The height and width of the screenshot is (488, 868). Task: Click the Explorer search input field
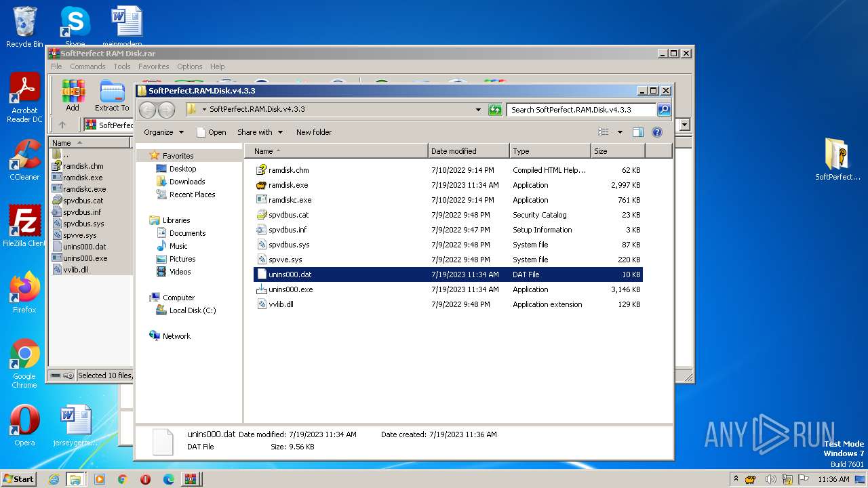click(x=581, y=109)
